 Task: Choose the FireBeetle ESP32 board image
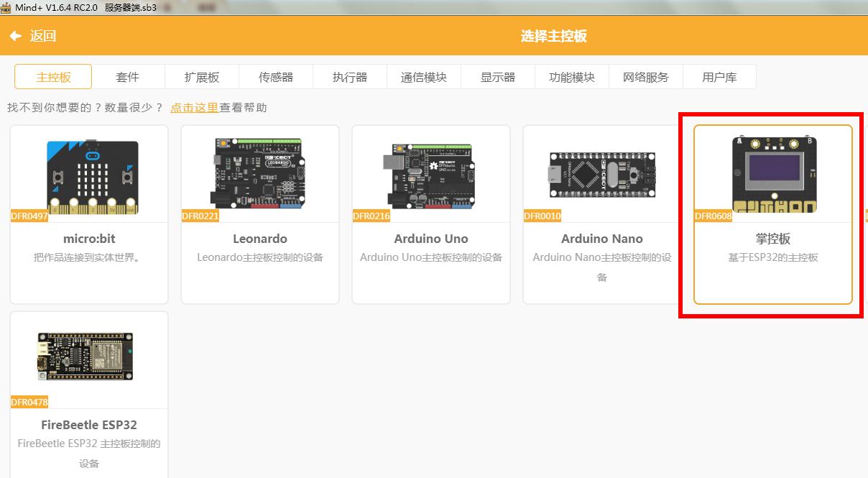click(x=86, y=357)
